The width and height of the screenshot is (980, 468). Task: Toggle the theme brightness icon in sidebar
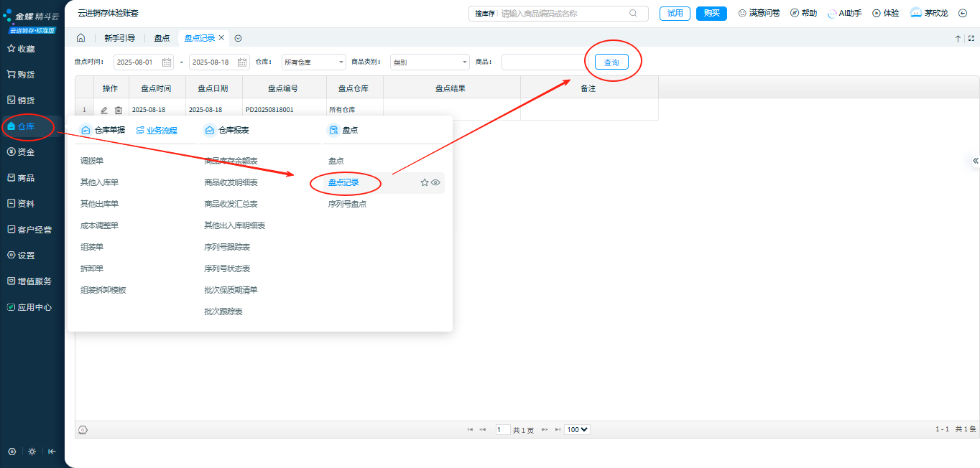32,451
